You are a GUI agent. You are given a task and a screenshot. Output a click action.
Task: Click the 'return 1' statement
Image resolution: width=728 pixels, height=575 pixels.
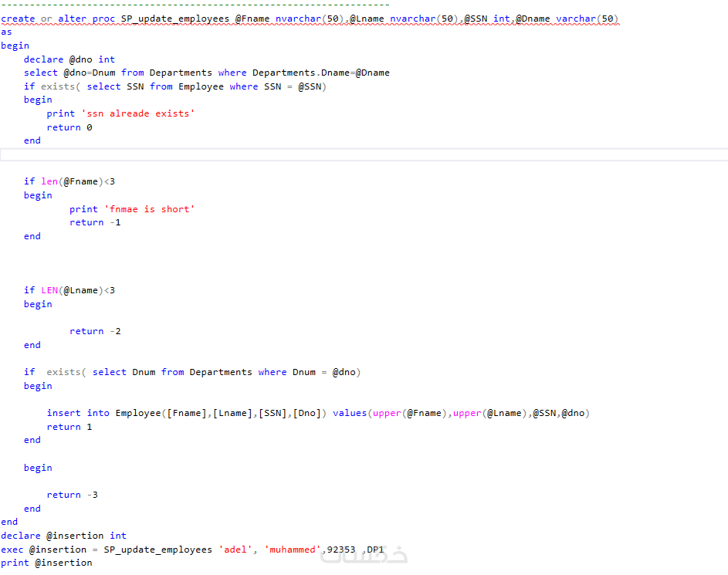(69, 427)
